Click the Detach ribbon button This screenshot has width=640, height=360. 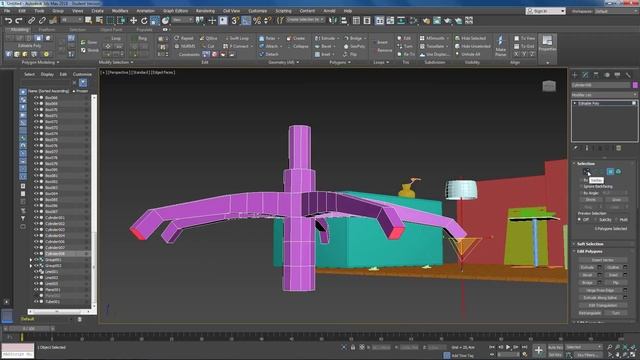[x=269, y=54]
